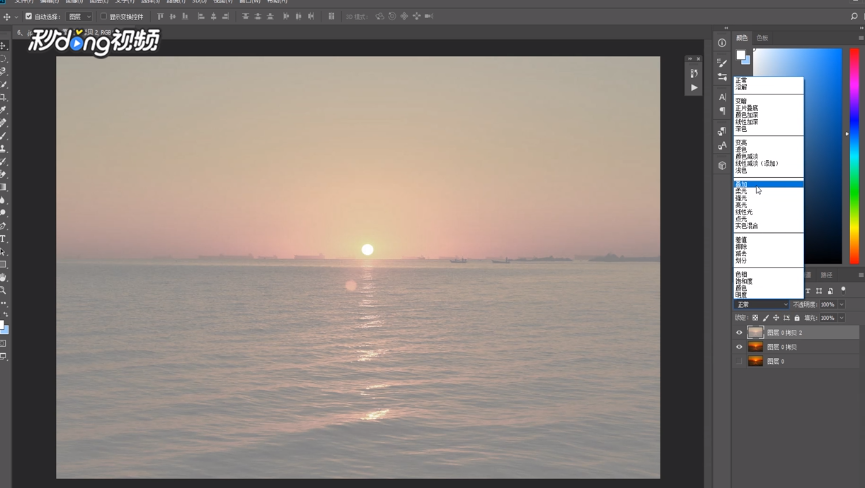This screenshot has height=488, width=865.
Task: Hide layer 图层 0 拷贝 2
Action: (739, 333)
